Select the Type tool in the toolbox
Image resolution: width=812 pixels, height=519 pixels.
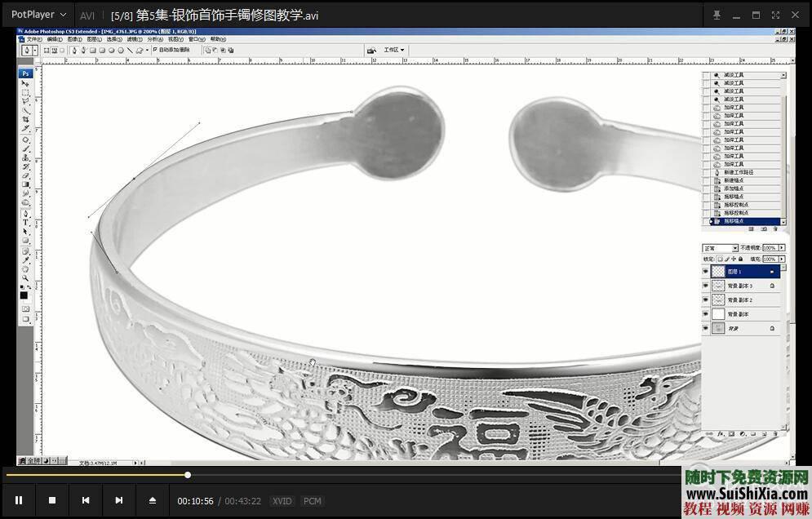25,223
